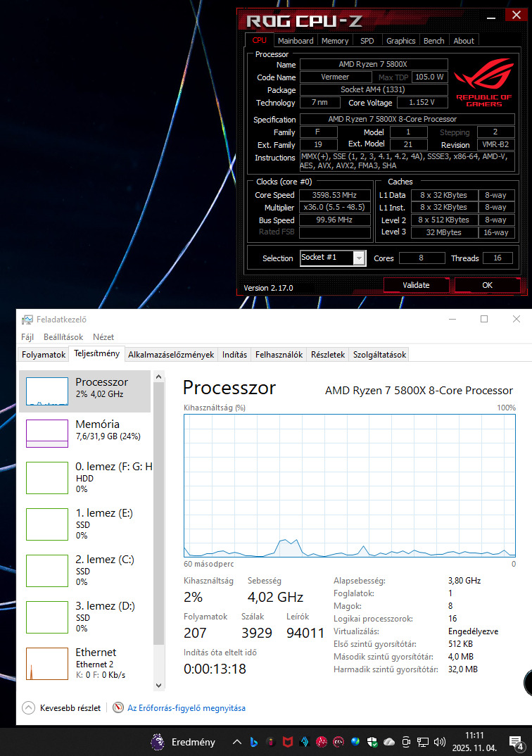
Task: Click the Windows Security tray icon
Action: pyautogui.click(x=372, y=742)
